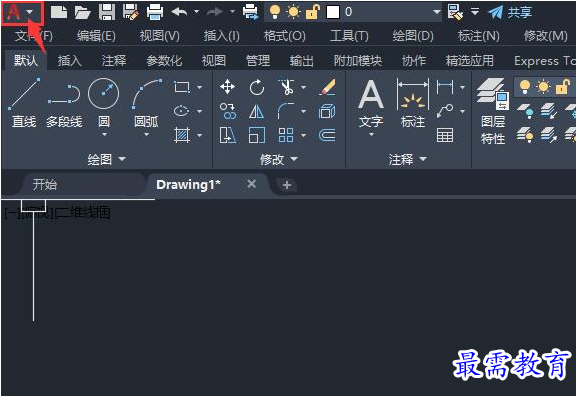
Task: Click the Batch Plot printer icon
Action: pos(251,12)
